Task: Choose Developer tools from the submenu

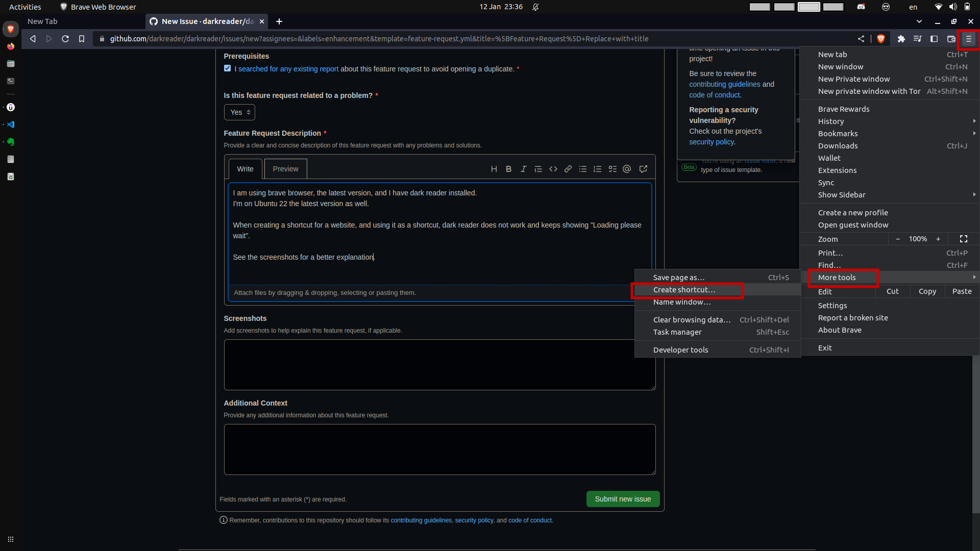Action: (718, 350)
